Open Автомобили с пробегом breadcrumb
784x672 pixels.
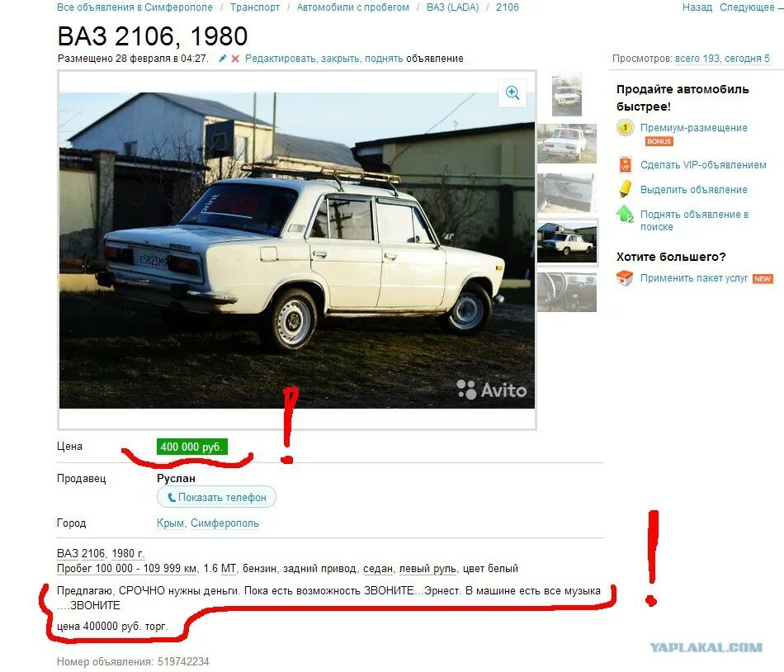click(x=353, y=7)
